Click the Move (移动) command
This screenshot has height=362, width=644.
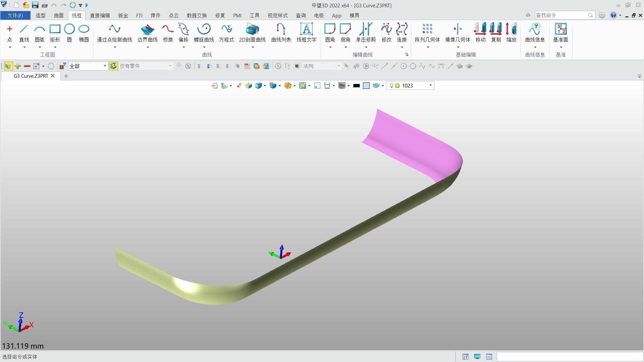point(480,33)
